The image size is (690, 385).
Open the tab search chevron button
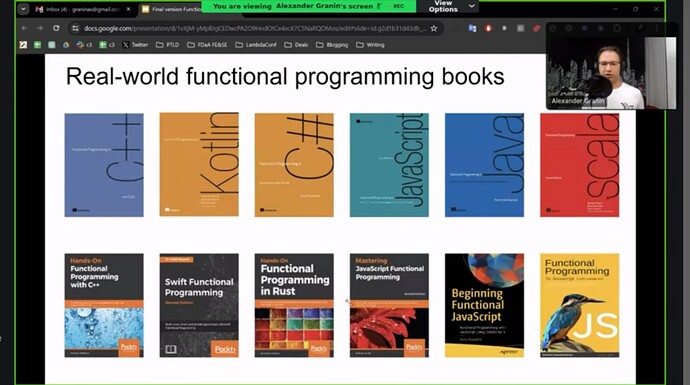point(23,9)
